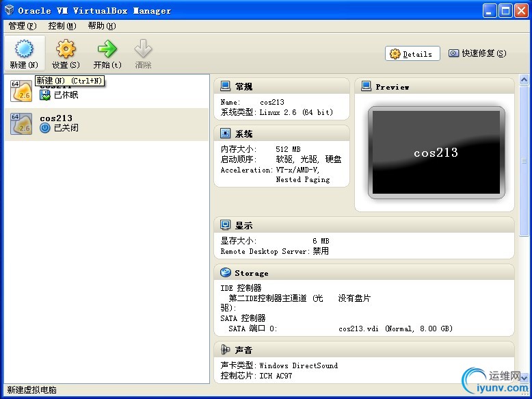
Task: Open the 管理(F) menu
Action: coord(23,26)
